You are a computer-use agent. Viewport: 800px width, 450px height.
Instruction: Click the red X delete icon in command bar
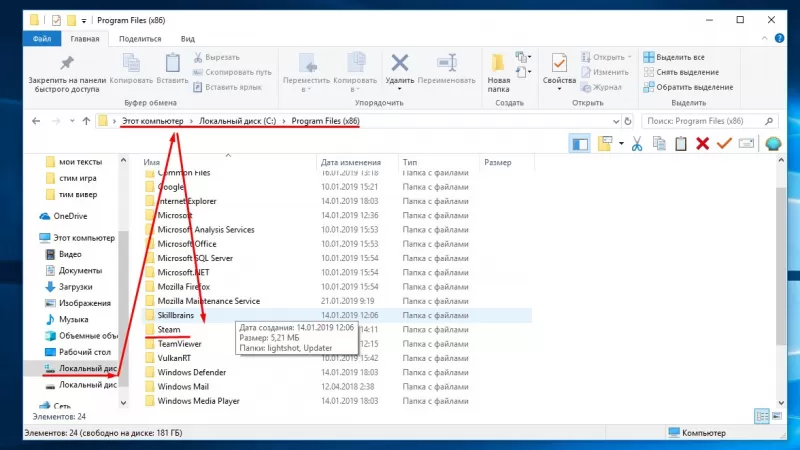702,144
